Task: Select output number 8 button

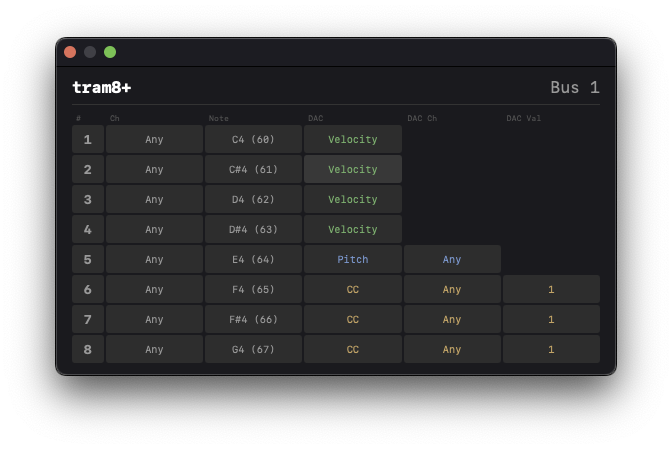Action: click(88, 349)
